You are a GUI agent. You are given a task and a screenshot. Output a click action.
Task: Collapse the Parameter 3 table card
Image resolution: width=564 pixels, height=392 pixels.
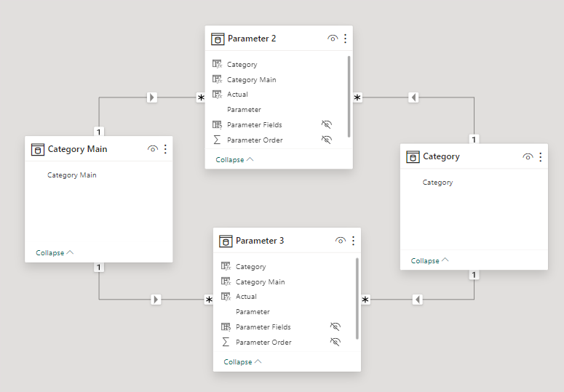click(243, 361)
